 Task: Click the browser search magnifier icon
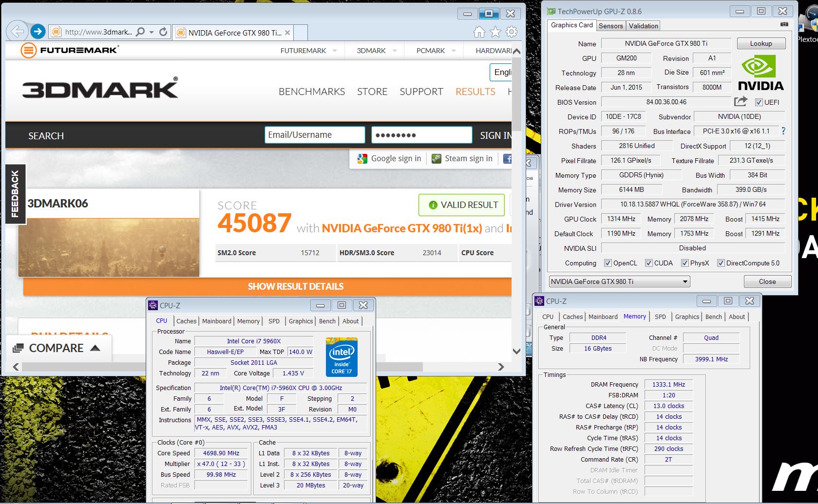coord(140,32)
